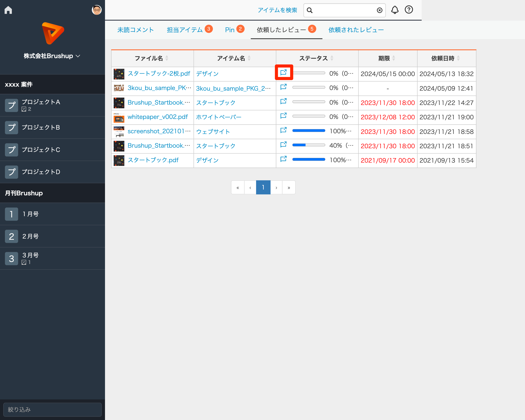Click the magnifier search icon

click(x=309, y=10)
